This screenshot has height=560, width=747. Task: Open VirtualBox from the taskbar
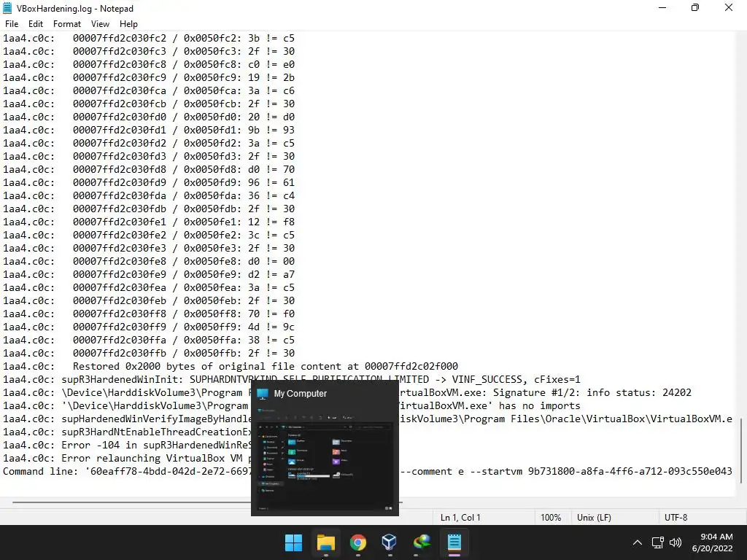390,542
